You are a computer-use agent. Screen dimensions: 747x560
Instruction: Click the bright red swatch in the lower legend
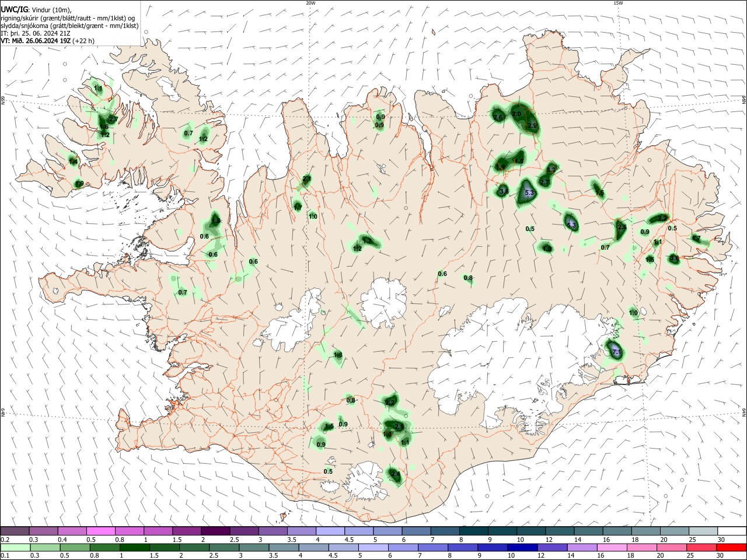tap(731, 548)
